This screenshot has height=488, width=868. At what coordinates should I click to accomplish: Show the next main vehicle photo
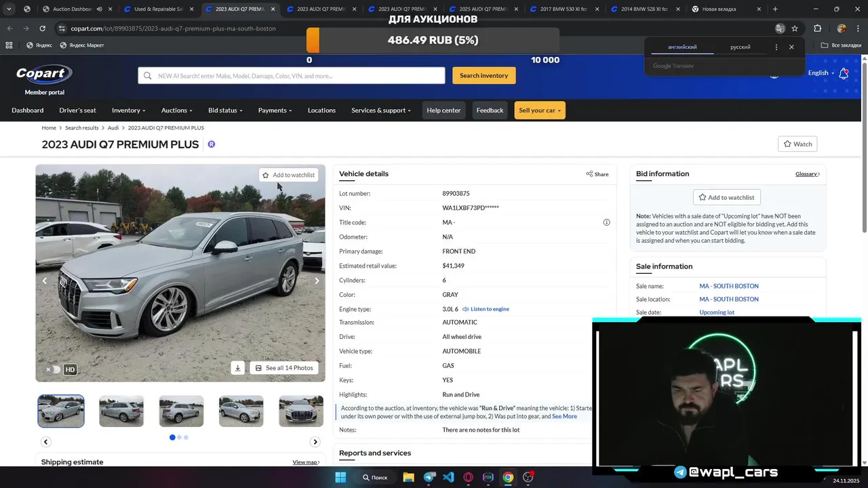pyautogui.click(x=316, y=281)
